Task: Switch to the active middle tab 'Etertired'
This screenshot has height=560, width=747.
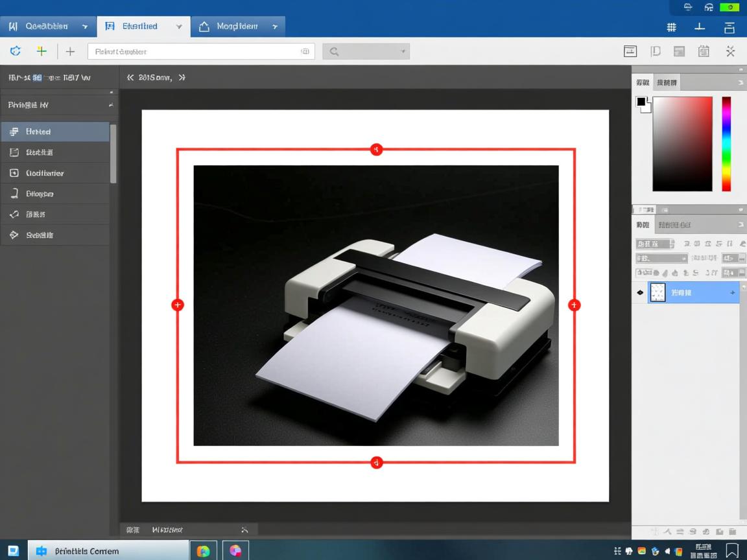Action: pos(139,27)
